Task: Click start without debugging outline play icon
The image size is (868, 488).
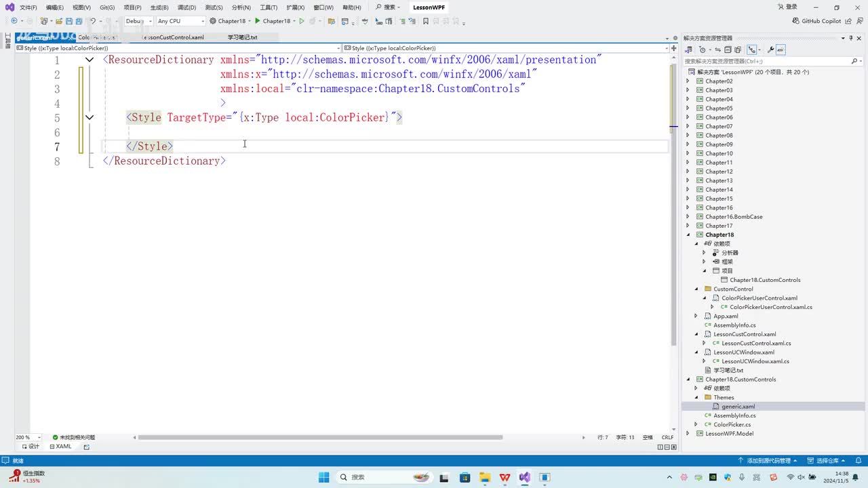Action: [x=302, y=21]
